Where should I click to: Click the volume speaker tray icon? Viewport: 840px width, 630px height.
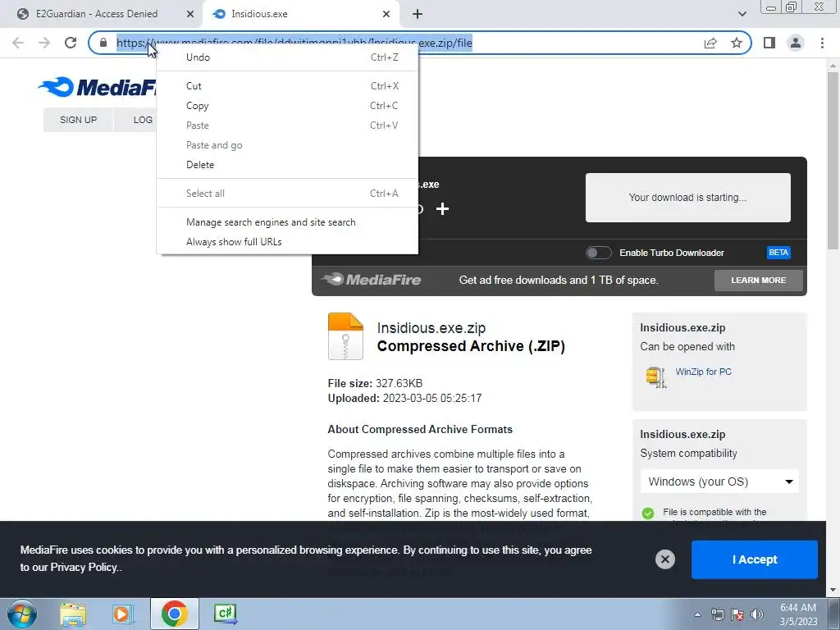(756, 614)
